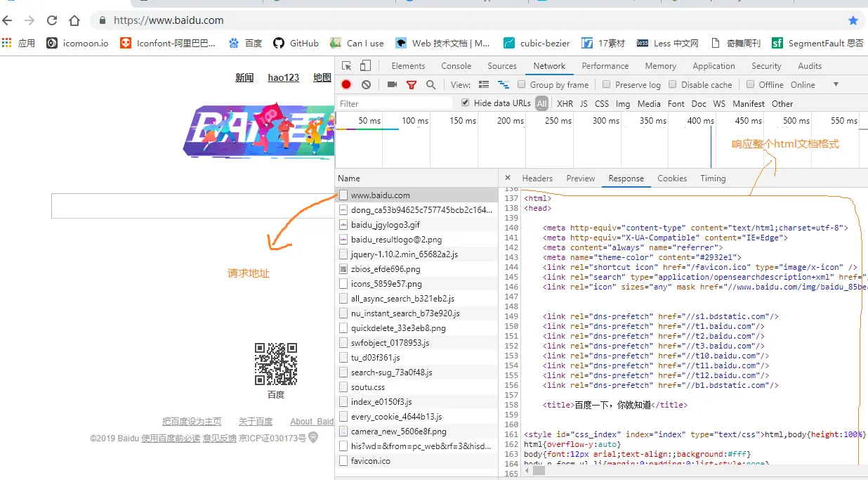
Task: Focus the network Filter input
Action: (x=395, y=103)
